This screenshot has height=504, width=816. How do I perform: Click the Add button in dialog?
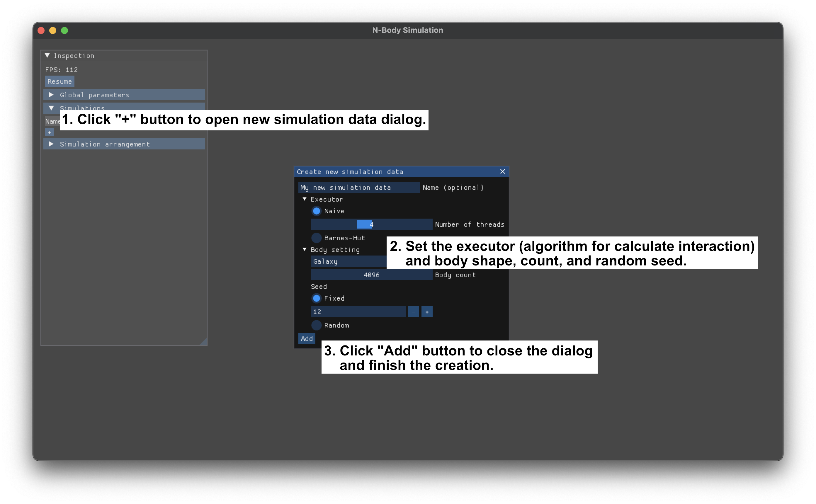pyautogui.click(x=307, y=338)
